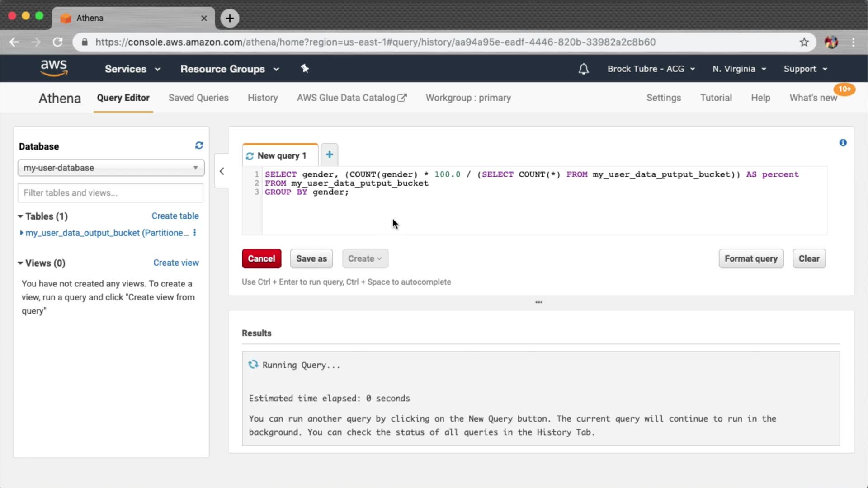Bookmark page with star icon
Viewport: 868px width, 488px height.
click(804, 42)
